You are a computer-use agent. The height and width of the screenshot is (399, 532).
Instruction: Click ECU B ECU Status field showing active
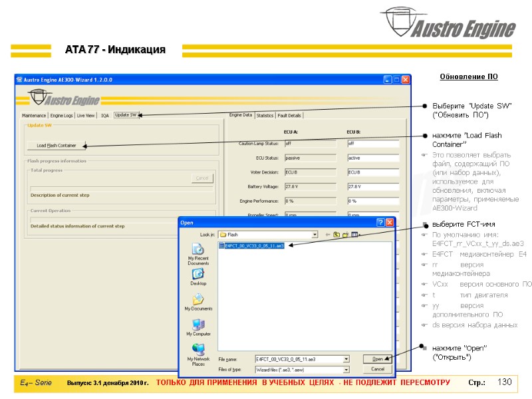[x=373, y=158]
